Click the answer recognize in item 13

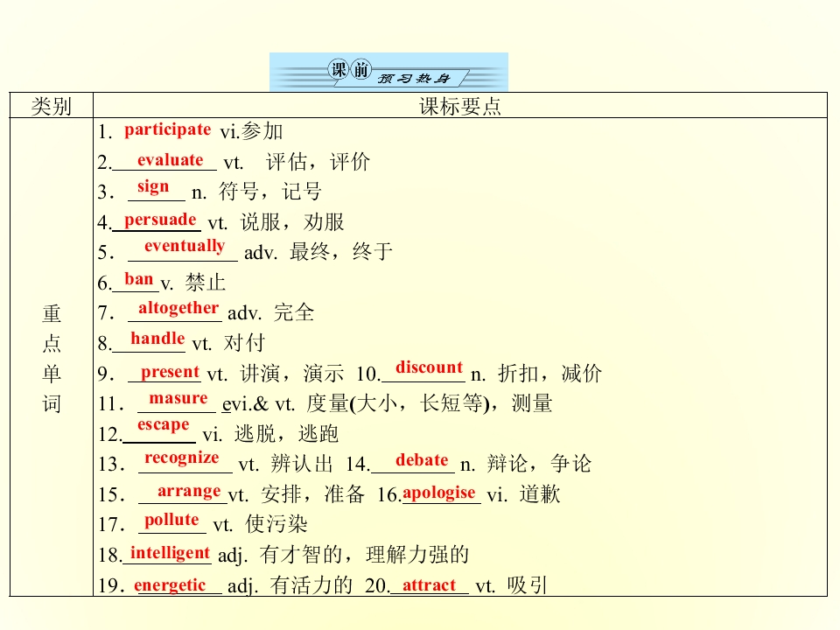(x=181, y=458)
